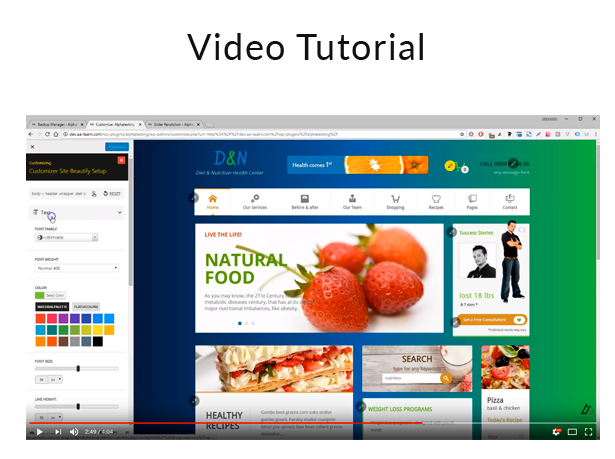The image size is (615, 459).
Task: Pick the red swatch in the palette
Action: (x=41, y=319)
